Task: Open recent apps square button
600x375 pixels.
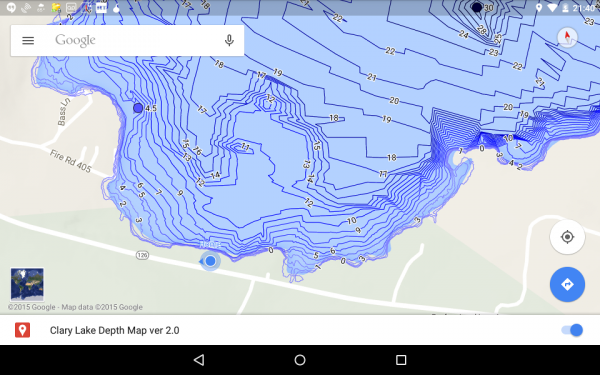Action: [401, 360]
